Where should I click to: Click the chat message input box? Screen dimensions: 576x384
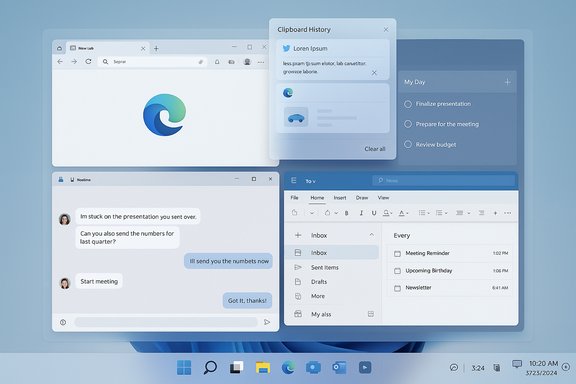tap(166, 322)
